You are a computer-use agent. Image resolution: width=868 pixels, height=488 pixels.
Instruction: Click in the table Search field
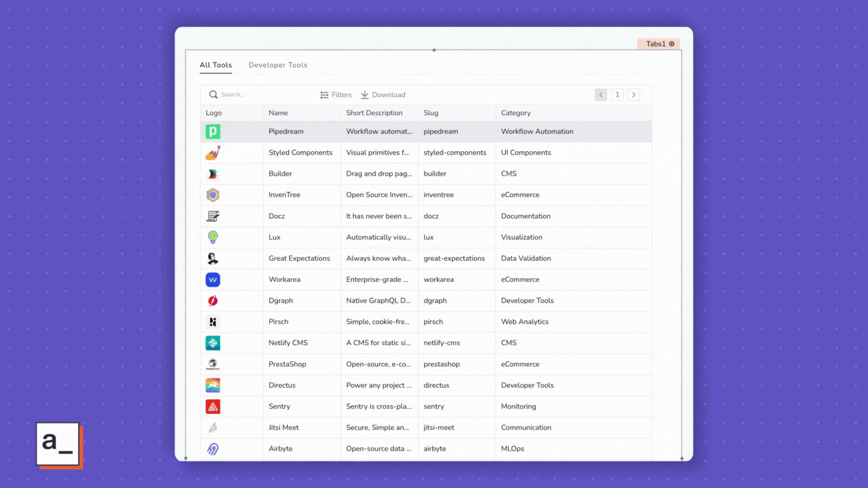(259, 95)
